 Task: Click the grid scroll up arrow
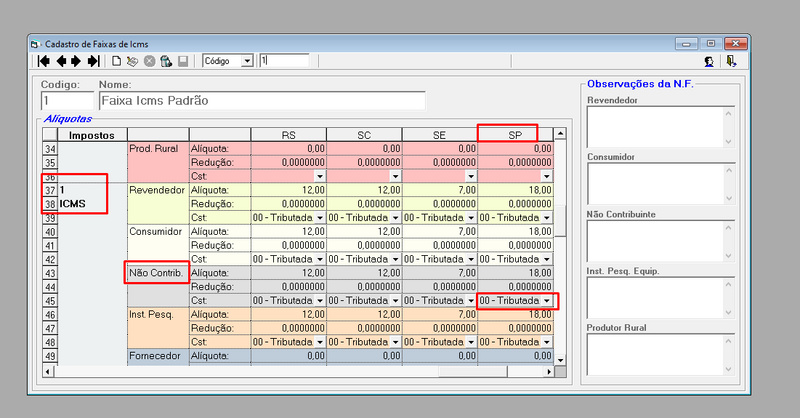(560, 134)
